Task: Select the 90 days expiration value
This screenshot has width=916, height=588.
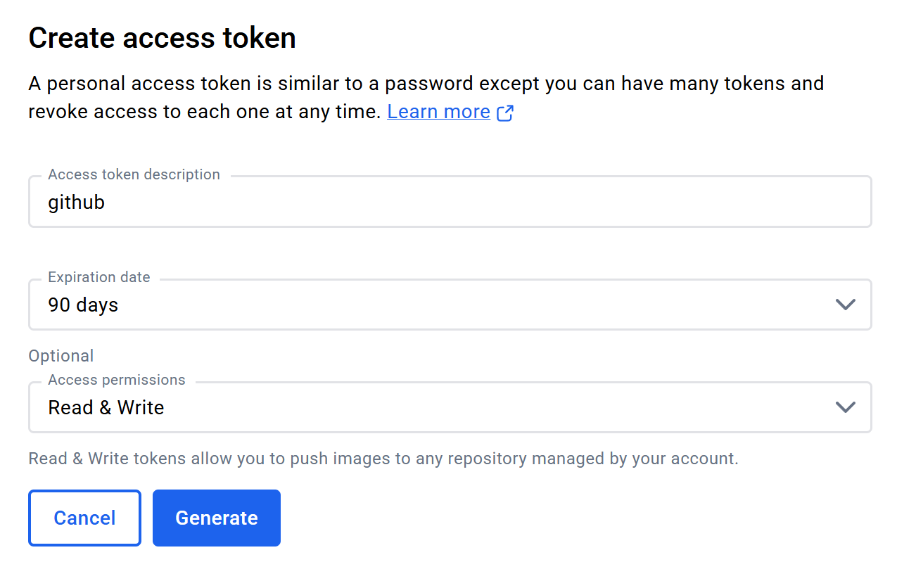Action: (x=83, y=305)
